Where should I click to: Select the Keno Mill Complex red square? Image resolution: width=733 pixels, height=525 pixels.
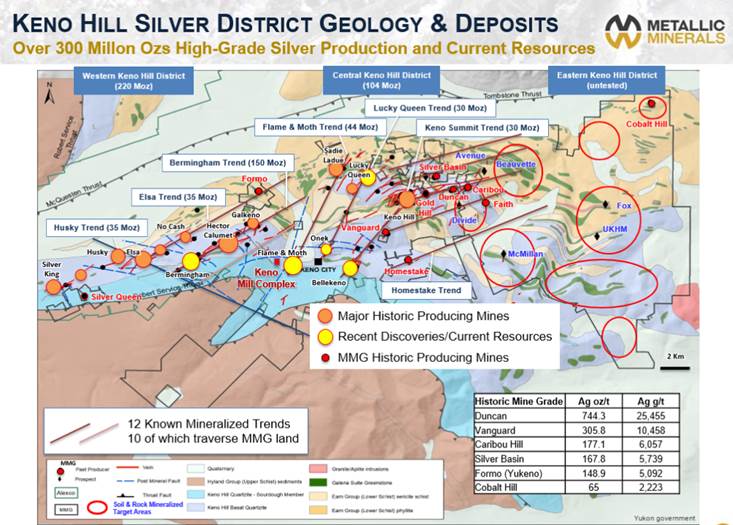pos(277,262)
